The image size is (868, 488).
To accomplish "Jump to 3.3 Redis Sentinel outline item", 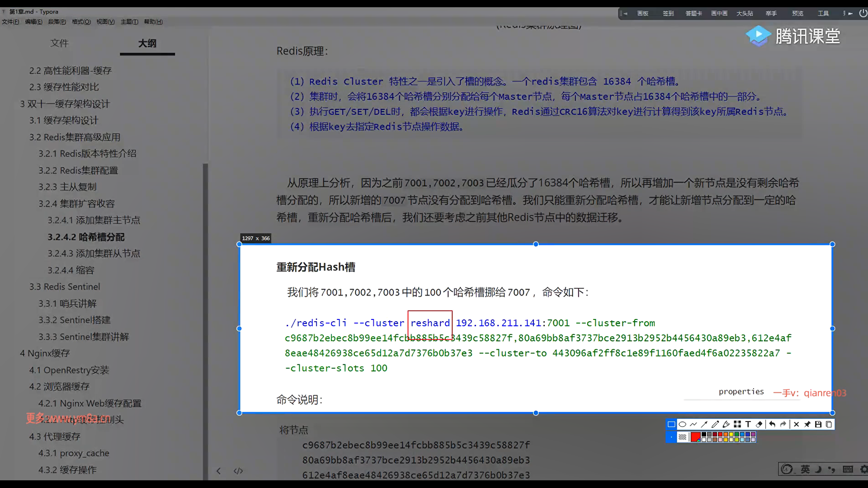I will (65, 286).
